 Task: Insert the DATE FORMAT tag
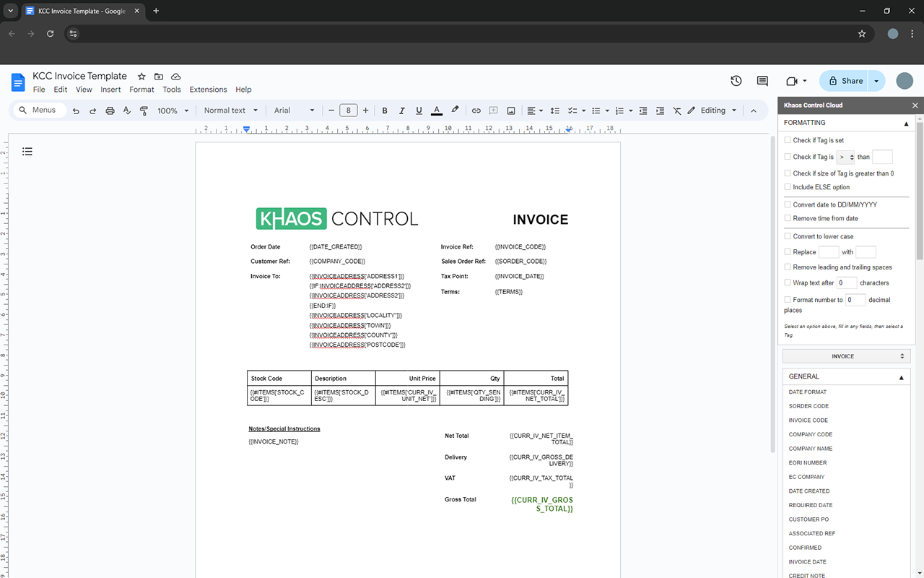pos(808,392)
